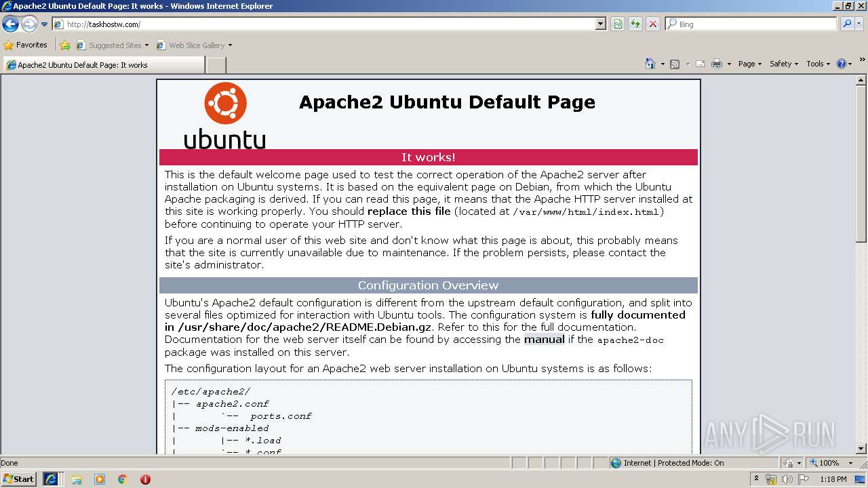Click the 'mods-enabled' tree line
The image size is (868, 488).
pos(231,428)
